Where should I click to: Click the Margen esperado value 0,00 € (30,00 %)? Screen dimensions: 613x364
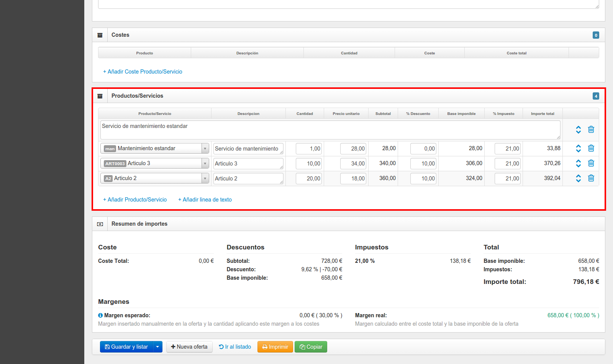[321, 315]
